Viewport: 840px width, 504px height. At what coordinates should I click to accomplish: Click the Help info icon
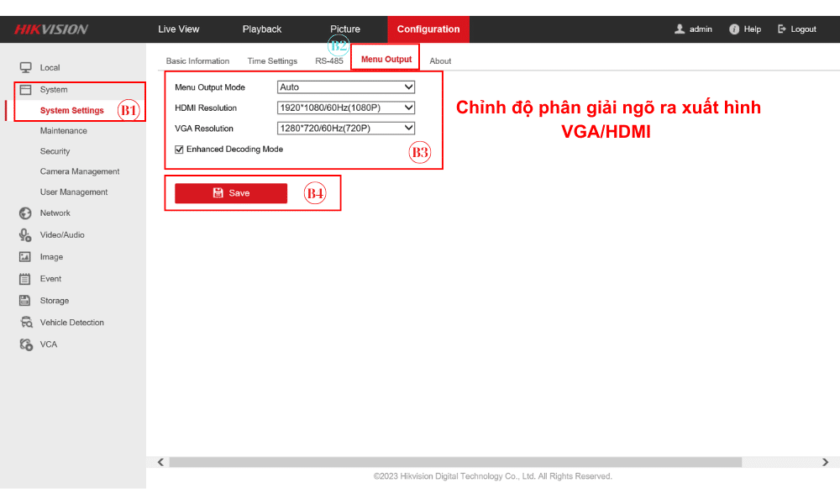(x=734, y=29)
